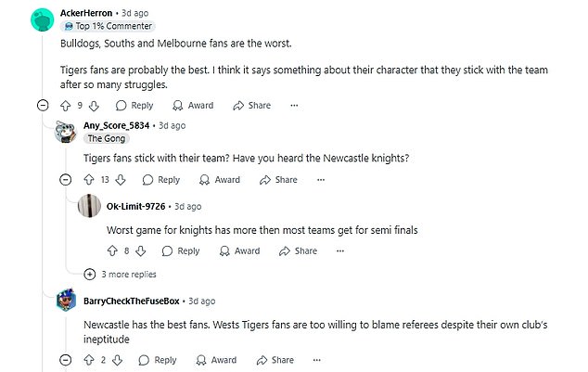588x372 pixels.
Task: Upvote Any_Score_5834's comment
Action: 88,180
